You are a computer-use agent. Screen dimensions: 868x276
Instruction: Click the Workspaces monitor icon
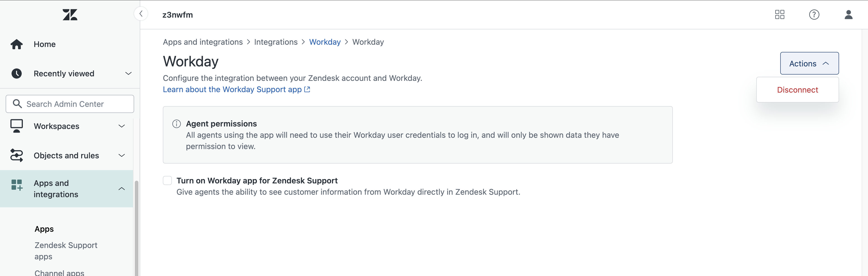click(x=17, y=126)
